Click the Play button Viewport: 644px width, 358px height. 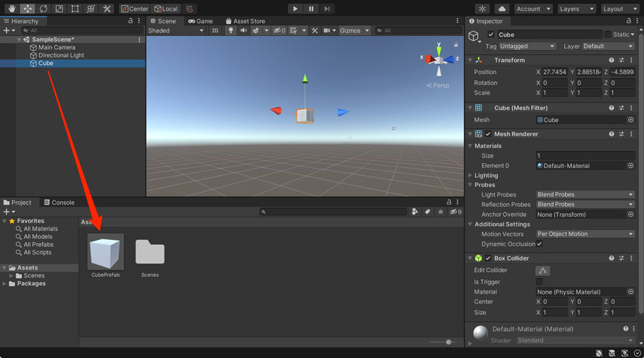295,8
